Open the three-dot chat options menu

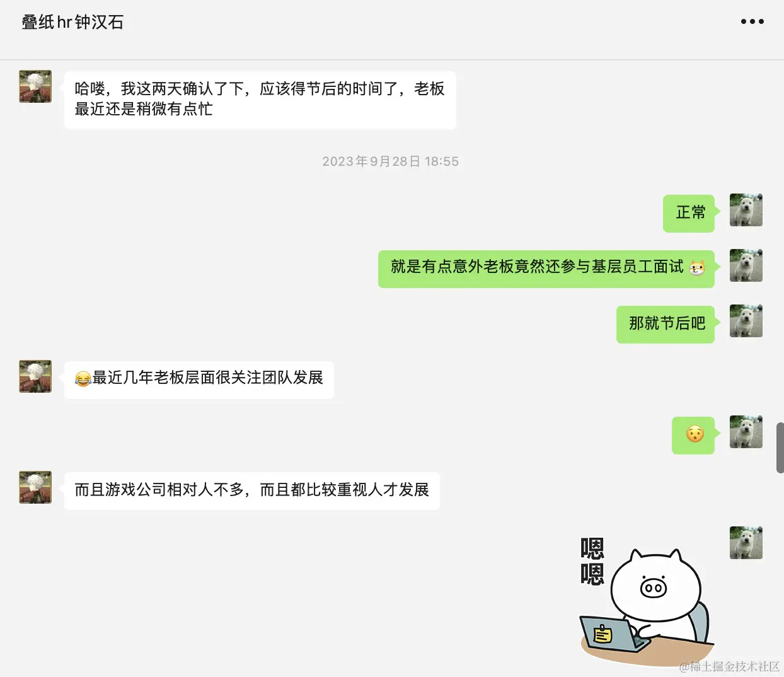coord(752,21)
